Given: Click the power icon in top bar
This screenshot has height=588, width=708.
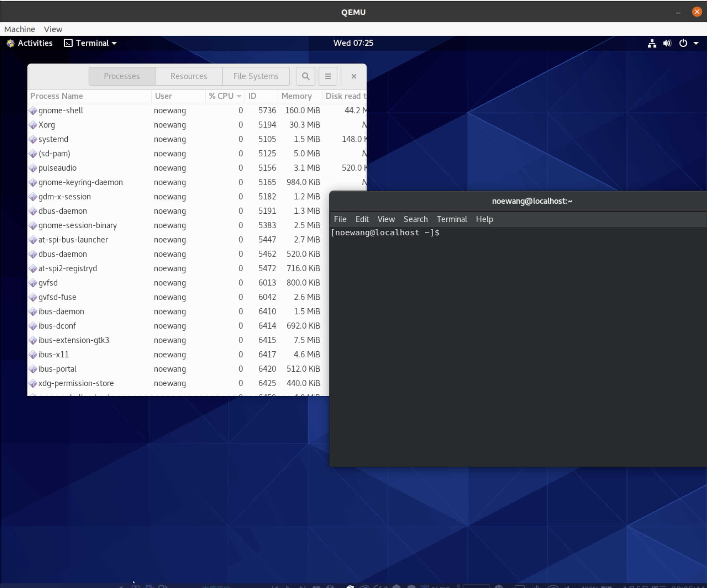Looking at the screenshot, I should 683,43.
